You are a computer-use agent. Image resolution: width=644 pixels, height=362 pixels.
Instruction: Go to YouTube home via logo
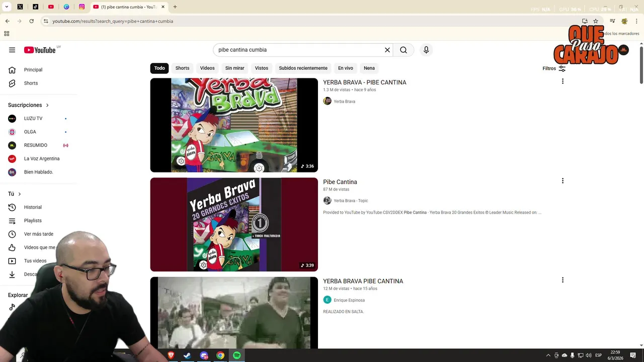point(40,50)
